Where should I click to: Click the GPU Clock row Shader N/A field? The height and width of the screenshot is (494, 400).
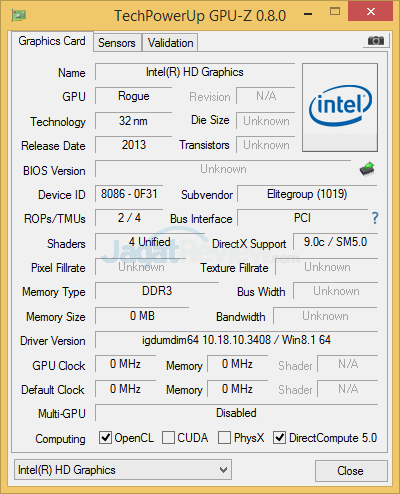point(348,364)
